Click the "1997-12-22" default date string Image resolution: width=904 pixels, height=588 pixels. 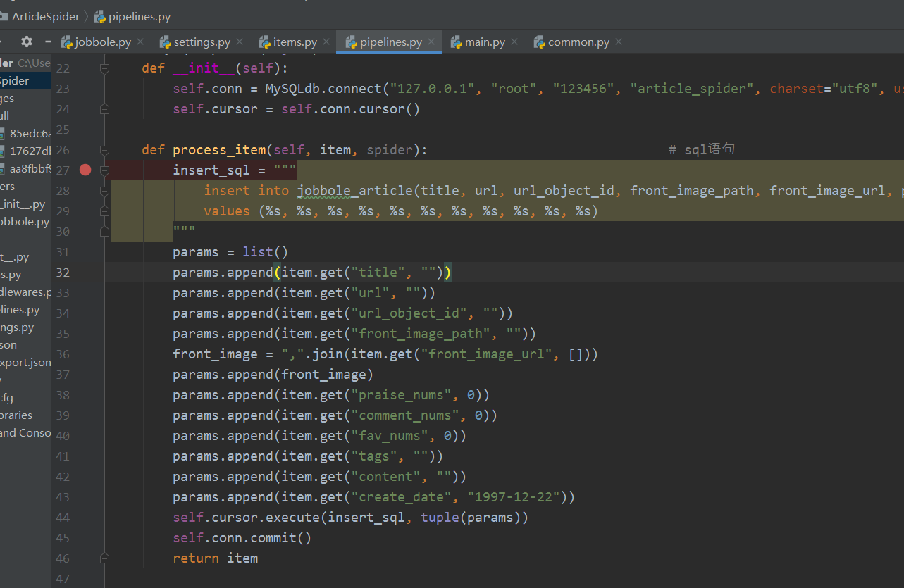pos(514,497)
